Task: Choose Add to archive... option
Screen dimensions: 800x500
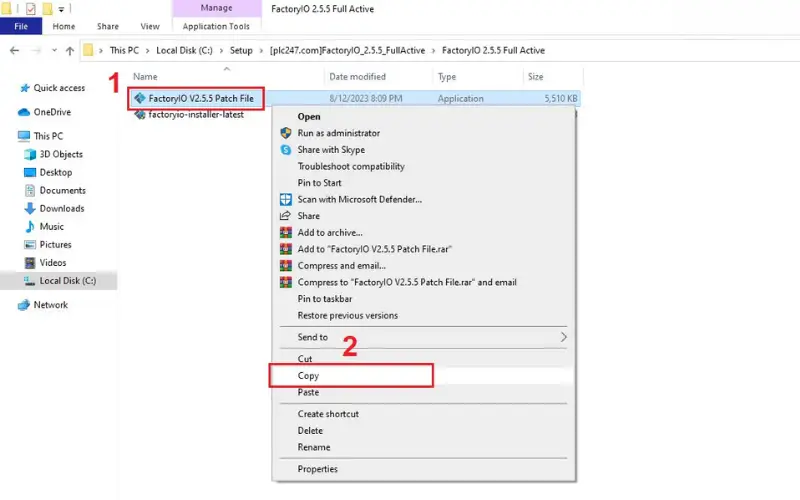Action: pos(330,233)
